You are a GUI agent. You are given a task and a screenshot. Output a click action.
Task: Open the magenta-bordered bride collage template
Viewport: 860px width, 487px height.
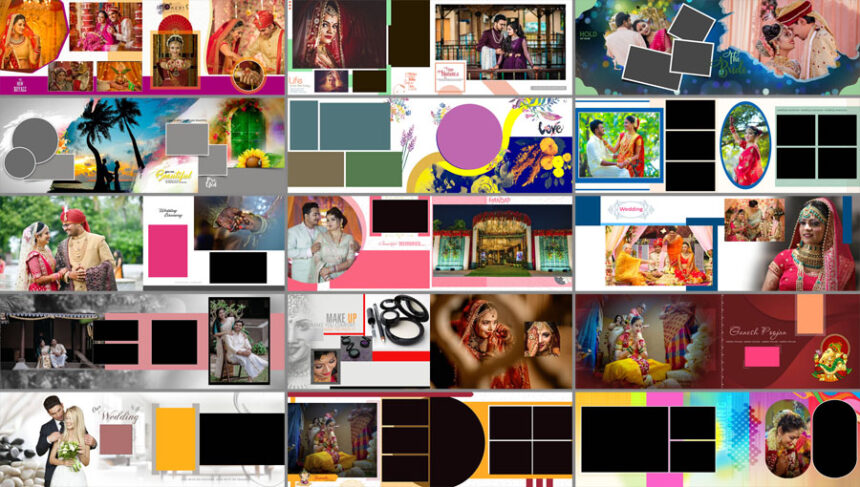(143, 47)
